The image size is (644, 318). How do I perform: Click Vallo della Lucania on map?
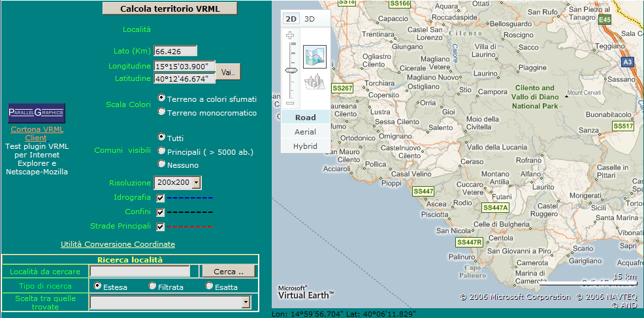coord(497,147)
